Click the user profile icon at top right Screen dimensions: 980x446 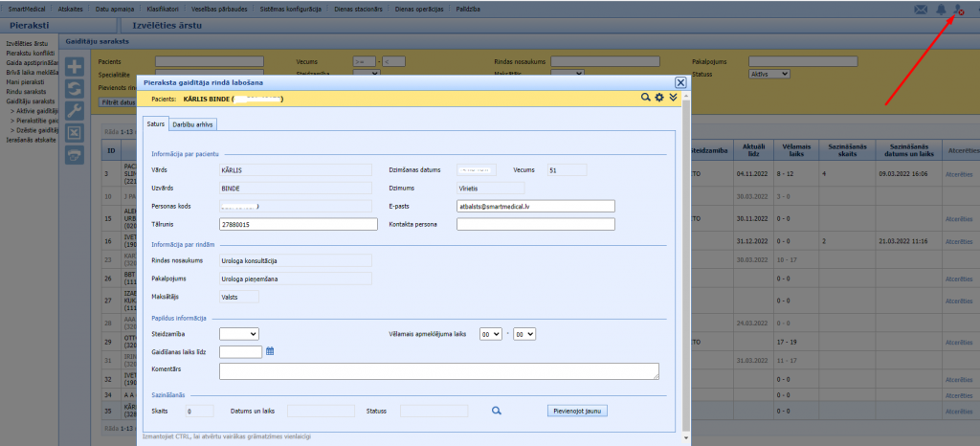960,9
